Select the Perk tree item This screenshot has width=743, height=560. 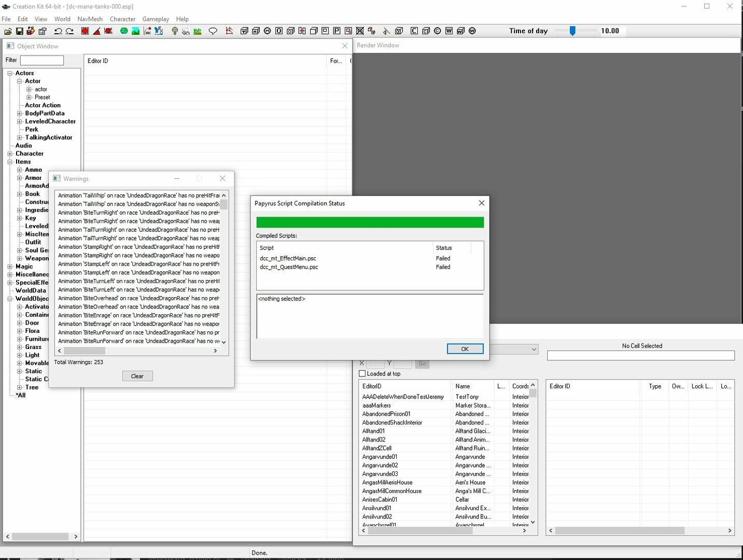(32, 130)
